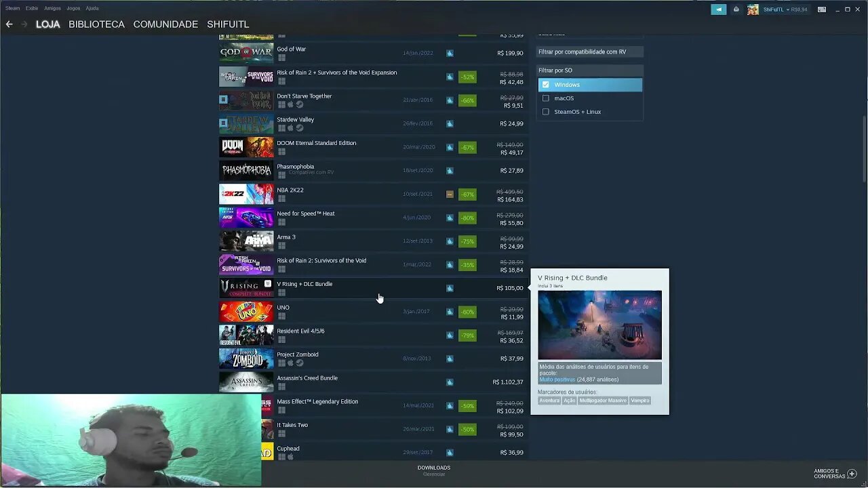Viewport: 868px width, 488px height.
Task: Click the Multijogador Massivo user tag
Action: coord(603,401)
